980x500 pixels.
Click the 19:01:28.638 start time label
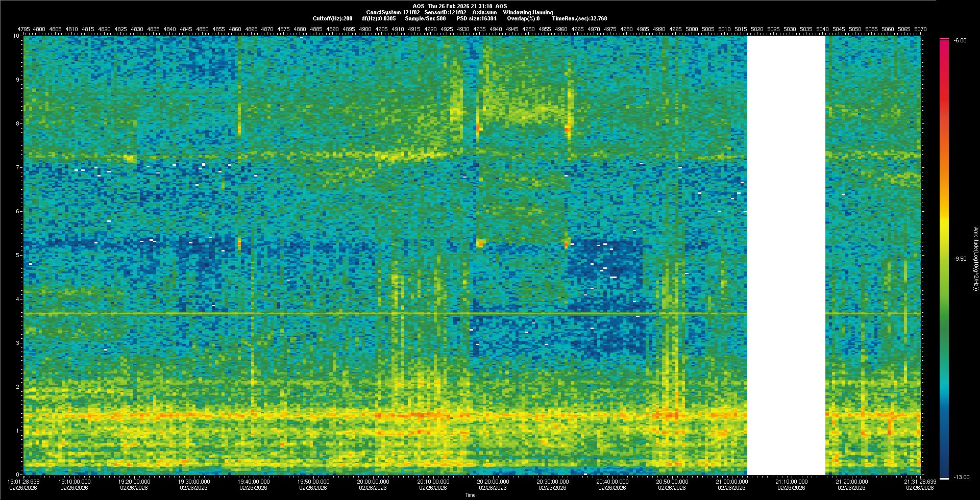24,481
